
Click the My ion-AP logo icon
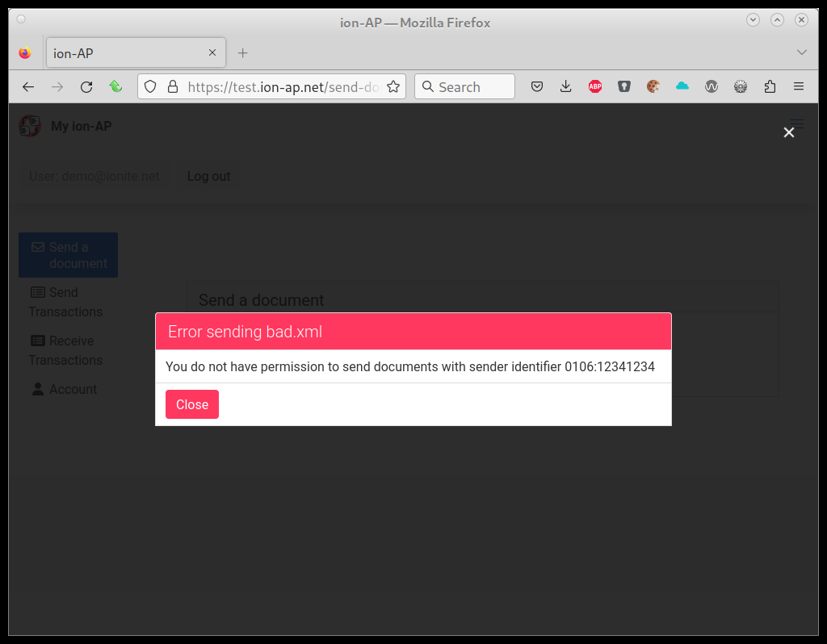pos(30,126)
